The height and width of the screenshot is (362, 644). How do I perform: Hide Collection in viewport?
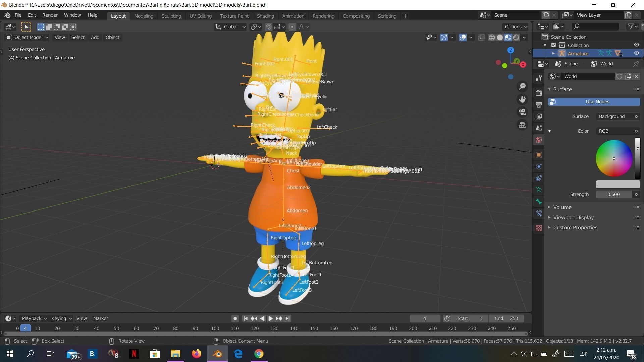click(636, 45)
